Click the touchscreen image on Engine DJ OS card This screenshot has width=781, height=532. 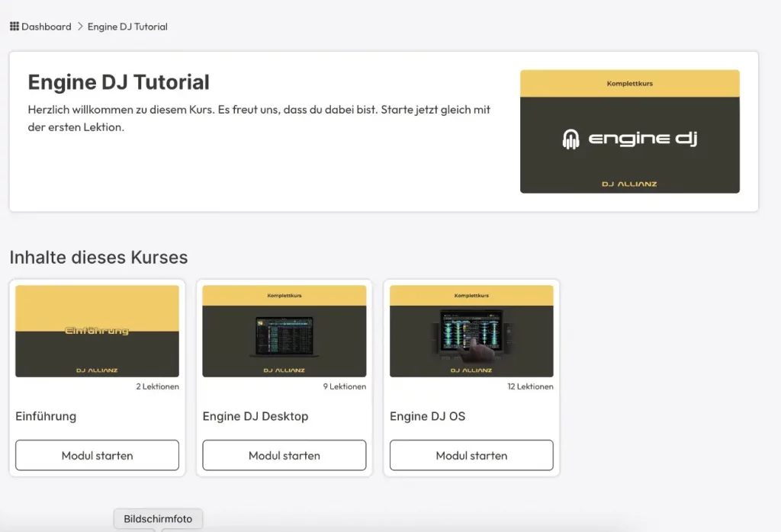(471, 334)
